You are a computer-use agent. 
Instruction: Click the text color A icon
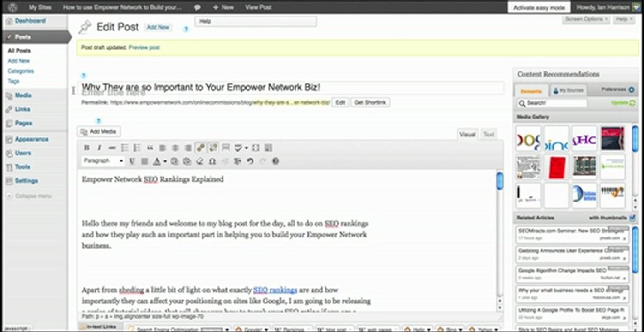tap(157, 161)
